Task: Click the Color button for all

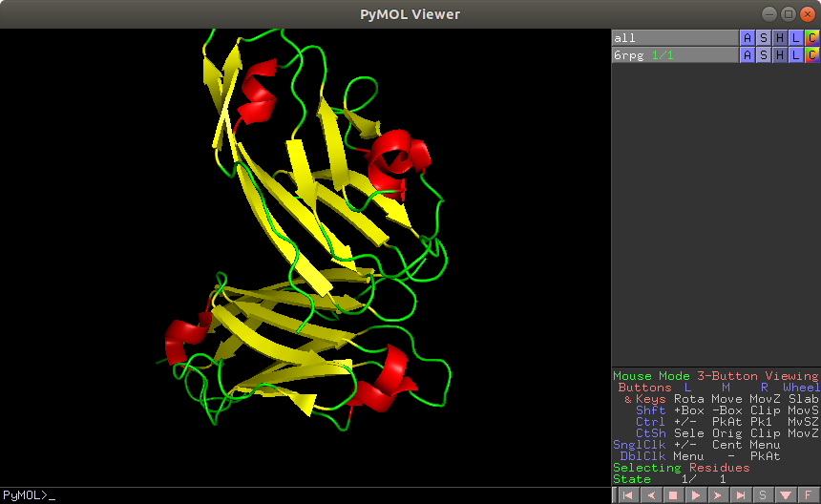Action: coord(811,38)
